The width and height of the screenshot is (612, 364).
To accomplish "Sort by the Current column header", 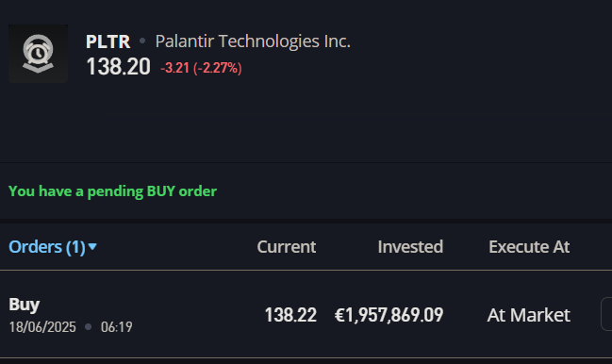I will pos(287,247).
